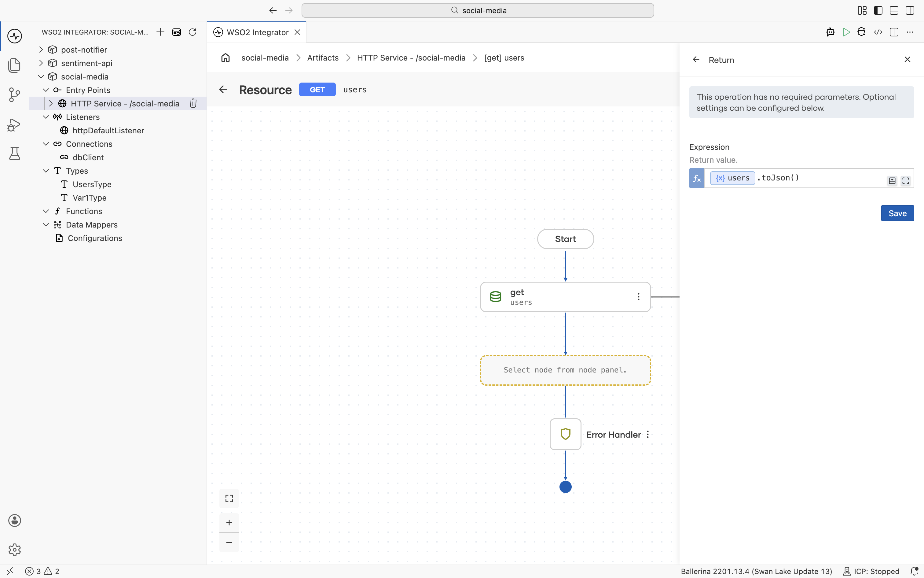Expand the sentiment-api project
This screenshot has height=578, width=924.
pos(41,63)
